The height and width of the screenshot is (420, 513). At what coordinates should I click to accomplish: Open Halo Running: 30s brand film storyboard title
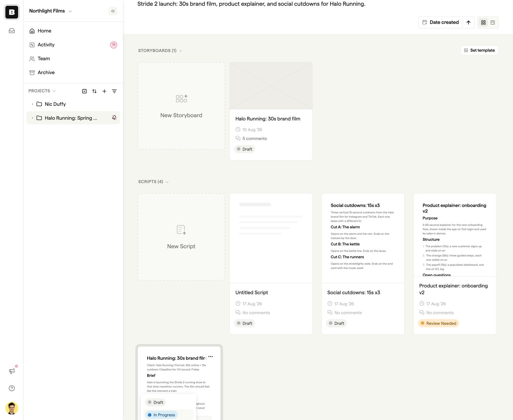coord(268,119)
